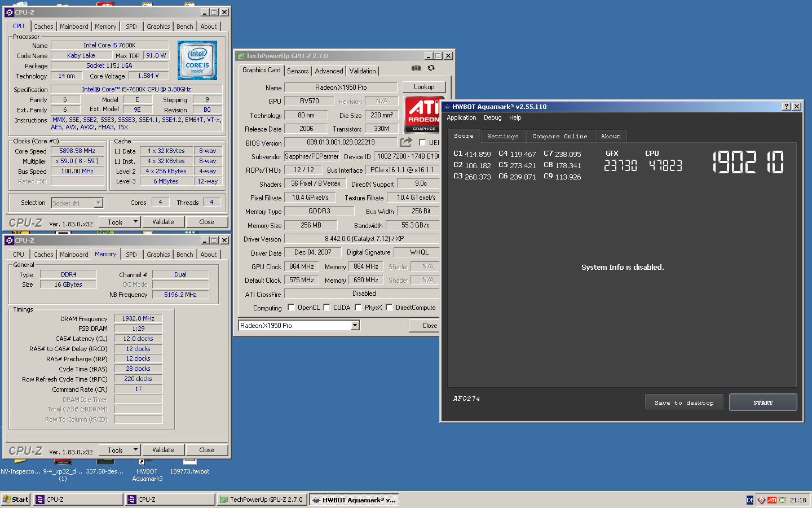Open the Bench tab in the upper CPU-Z window
This screenshot has height=508, width=812.
pyautogui.click(x=184, y=27)
